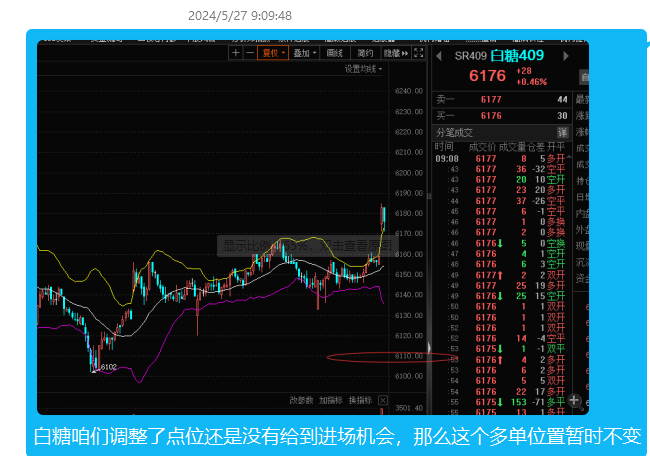Toggle 隐藏 panel collapse button
Image resolution: width=650 pixels, height=456 pixels.
[x=396, y=53]
